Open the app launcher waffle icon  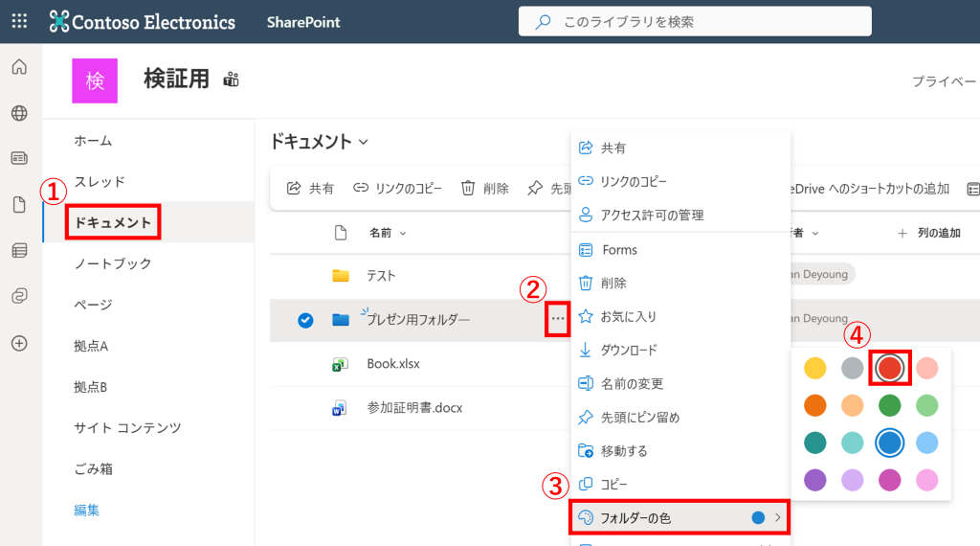19,21
